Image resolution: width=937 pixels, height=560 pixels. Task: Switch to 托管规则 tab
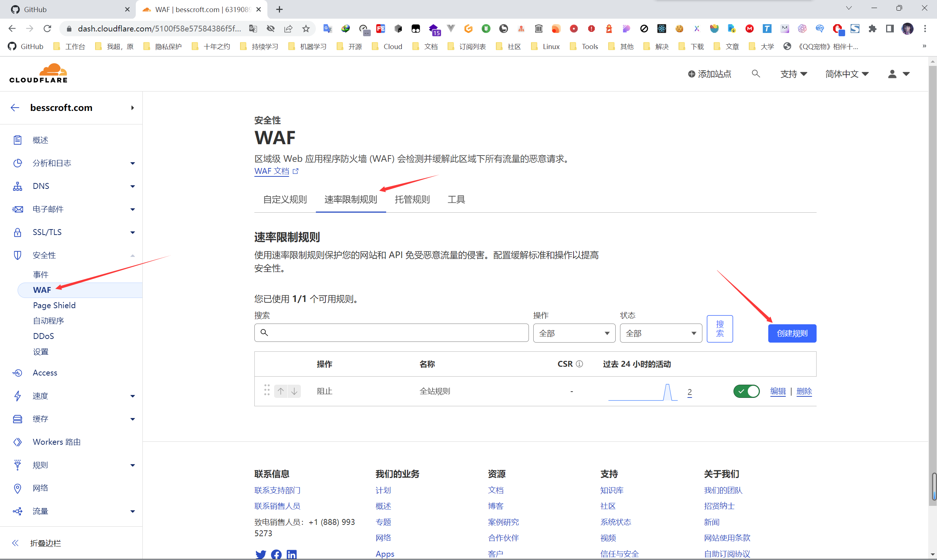point(412,199)
